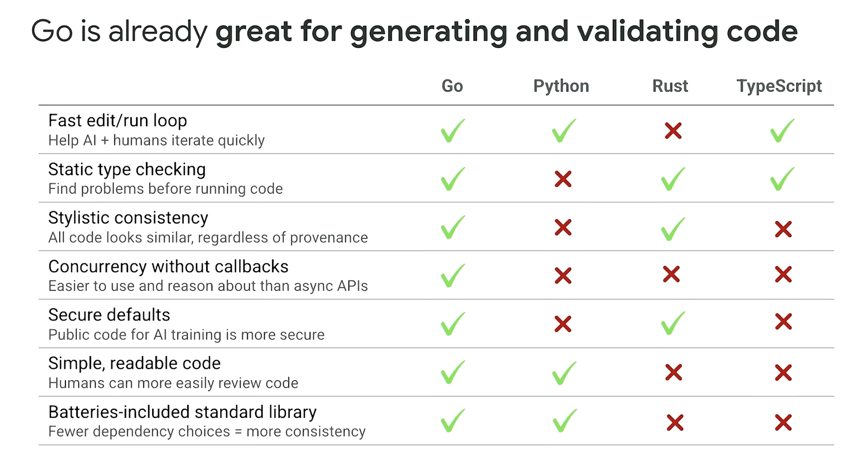Click the TypeScript red X for Simple, readable code
Image resolution: width=868 pixels, height=458 pixels.
783,372
